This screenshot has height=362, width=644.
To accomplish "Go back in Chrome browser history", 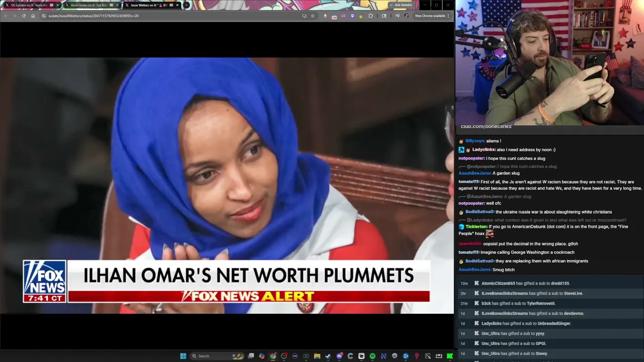I will tap(6, 16).
